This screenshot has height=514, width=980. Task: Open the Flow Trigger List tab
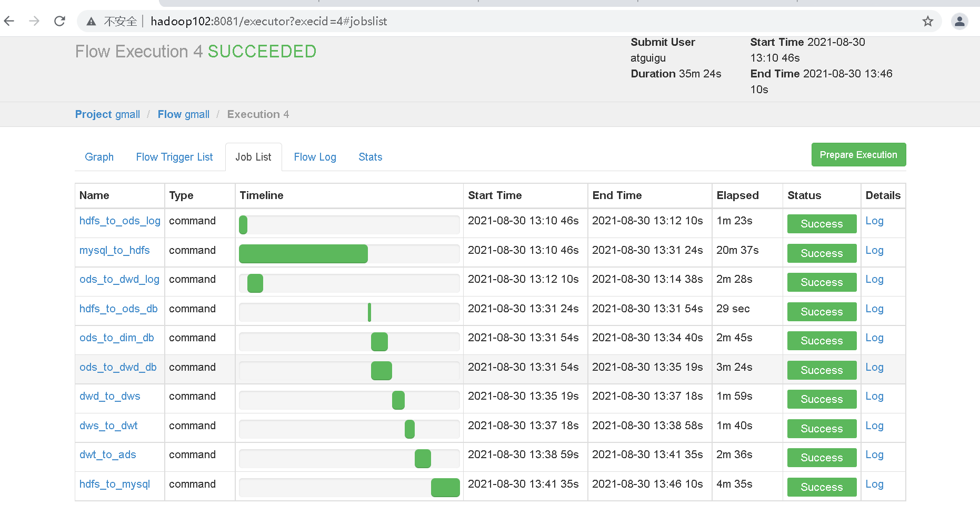[x=174, y=157]
